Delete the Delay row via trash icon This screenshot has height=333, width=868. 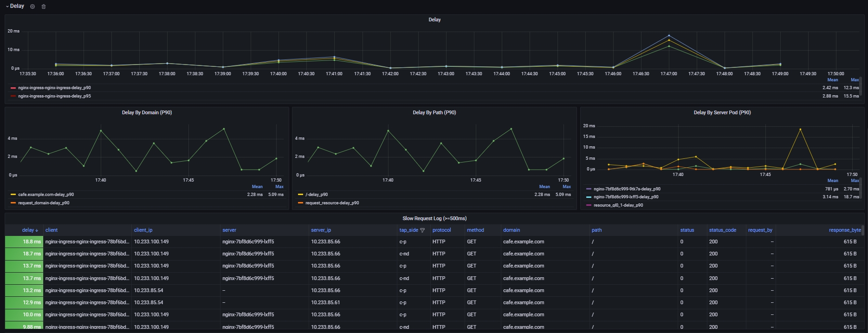(x=44, y=7)
